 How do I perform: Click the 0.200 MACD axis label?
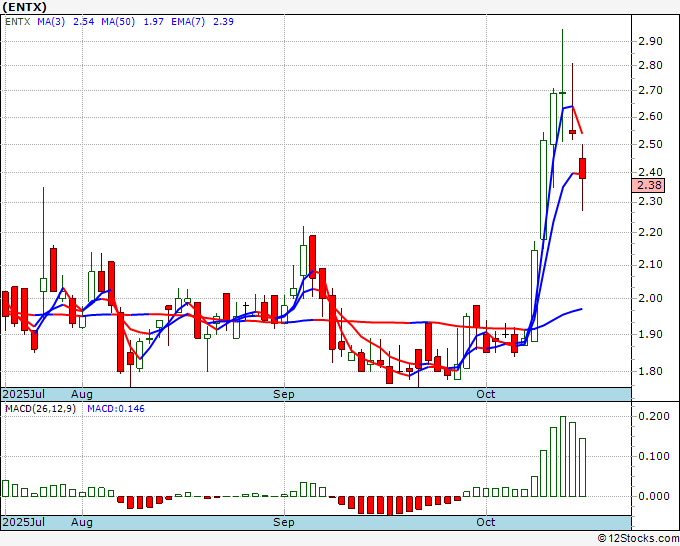coord(654,416)
